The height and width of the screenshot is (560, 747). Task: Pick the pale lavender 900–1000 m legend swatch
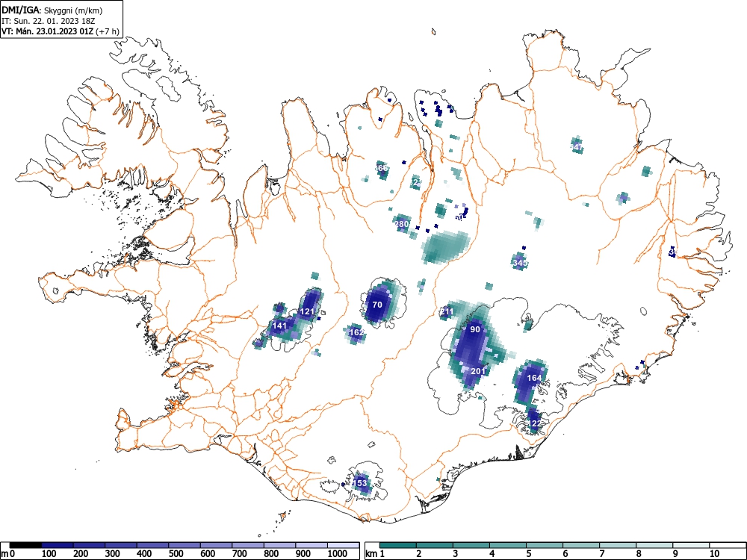coord(311,545)
